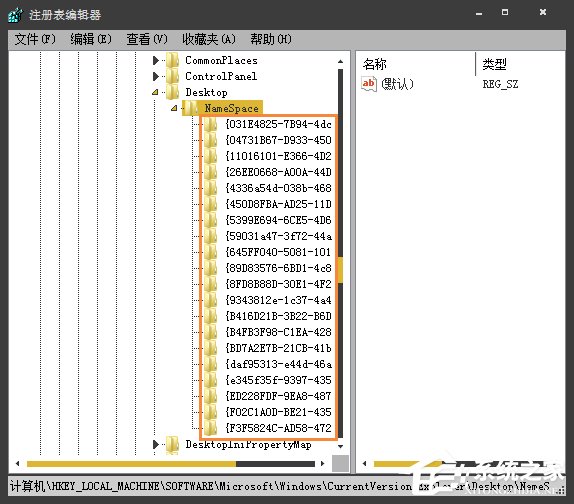Click the REG_SZ type cell
This screenshot has height=504, width=574.
click(x=500, y=85)
